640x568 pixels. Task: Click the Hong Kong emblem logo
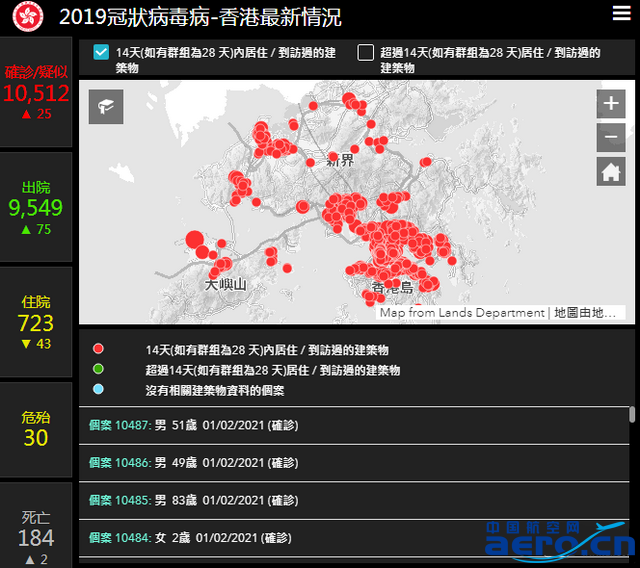(x=28, y=17)
